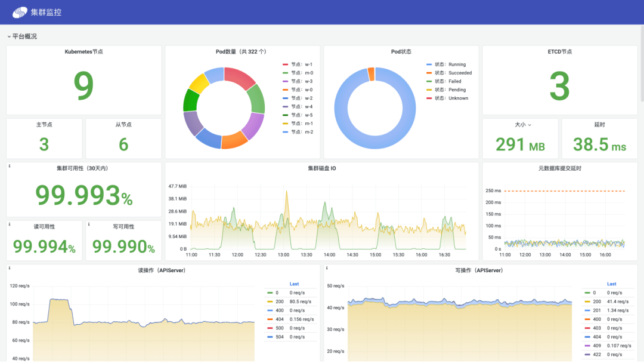Select the 404 series in read operations legend
644x363 pixels.
(x=290, y=319)
